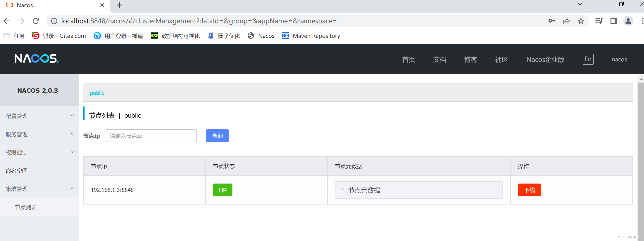Image resolution: width=644 pixels, height=241 pixels.
Task: Expand the 配置管理 sidebar menu
Action: 39,116
